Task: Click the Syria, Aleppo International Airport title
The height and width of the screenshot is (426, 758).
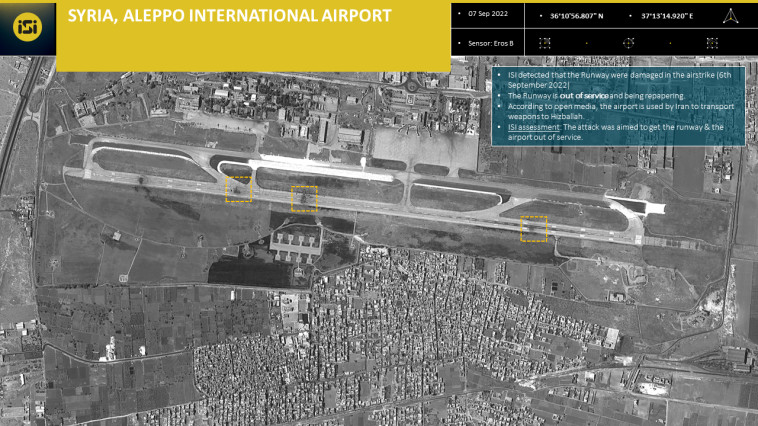Action: click(x=229, y=17)
